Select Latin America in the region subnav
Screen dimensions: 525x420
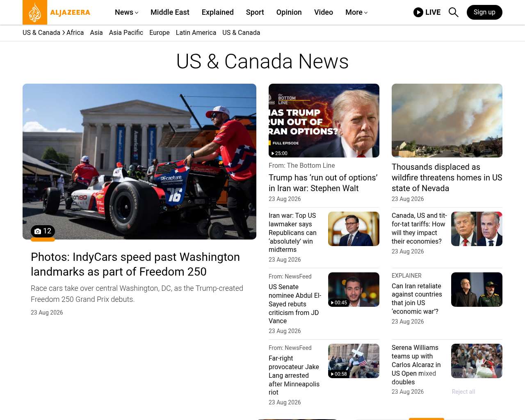point(196,33)
